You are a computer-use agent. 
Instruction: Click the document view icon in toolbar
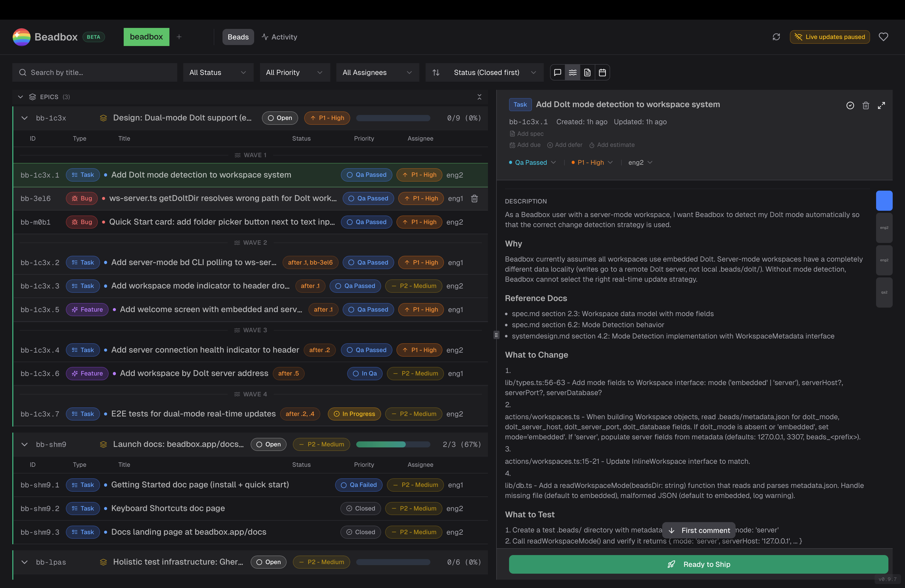587,72
